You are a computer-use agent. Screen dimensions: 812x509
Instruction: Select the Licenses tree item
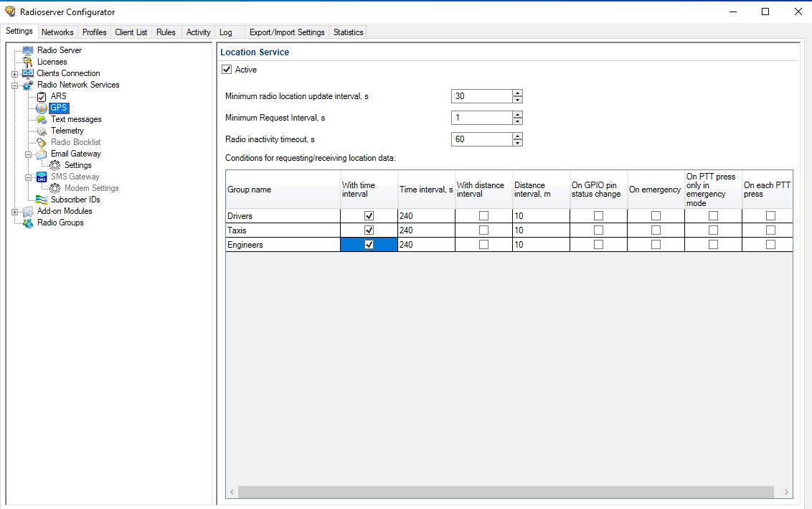(52, 62)
